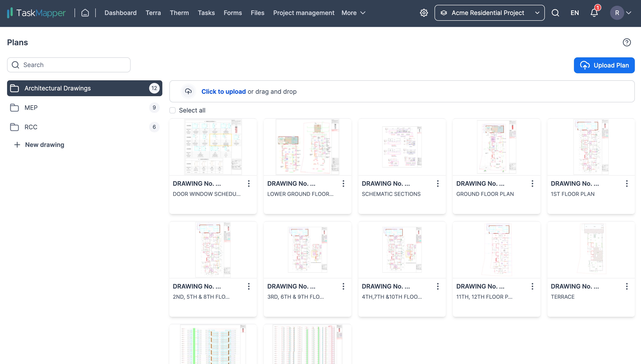Viewport: 641px width, 364px height.
Task: Open the 3RD, 6TH & 9TH FLO... thumbnail
Action: pos(307,250)
